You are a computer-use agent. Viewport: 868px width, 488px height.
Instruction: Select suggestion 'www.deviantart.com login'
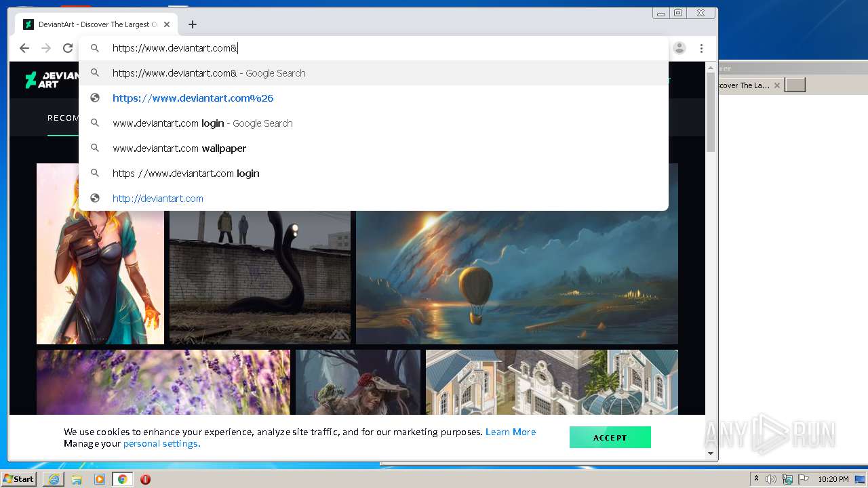pos(374,123)
